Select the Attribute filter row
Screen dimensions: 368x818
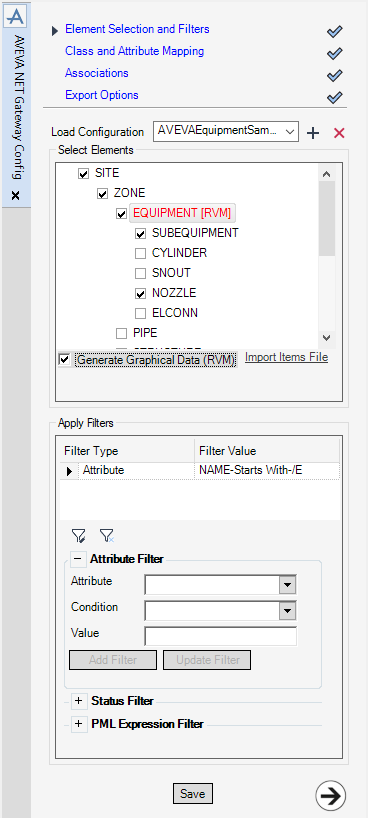coord(200,471)
